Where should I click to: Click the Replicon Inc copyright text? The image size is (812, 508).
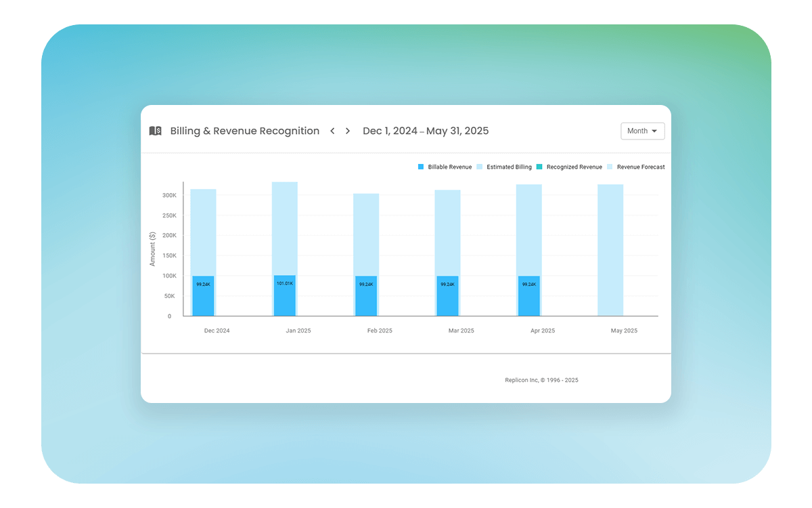541,380
